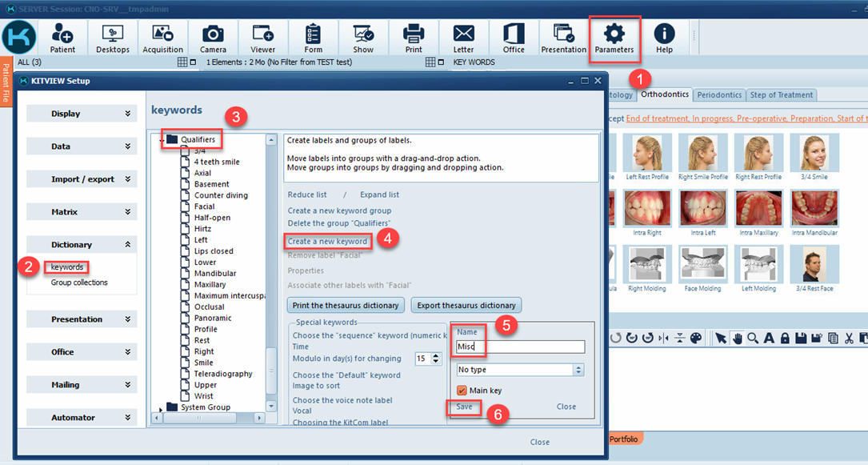Screen dimensions: 868x465
Task: Click the Letter envelope icon
Action: [x=463, y=38]
